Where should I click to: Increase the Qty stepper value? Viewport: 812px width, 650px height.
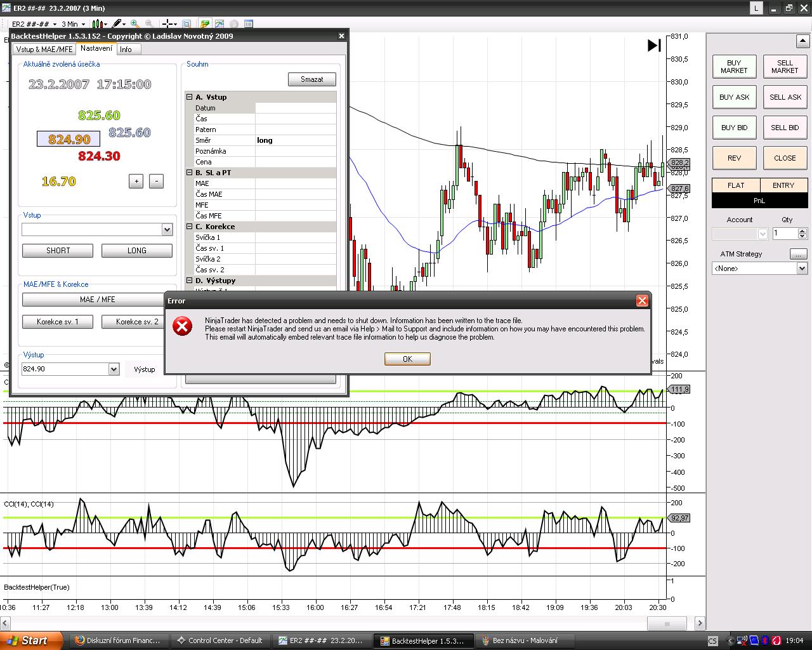(802, 230)
